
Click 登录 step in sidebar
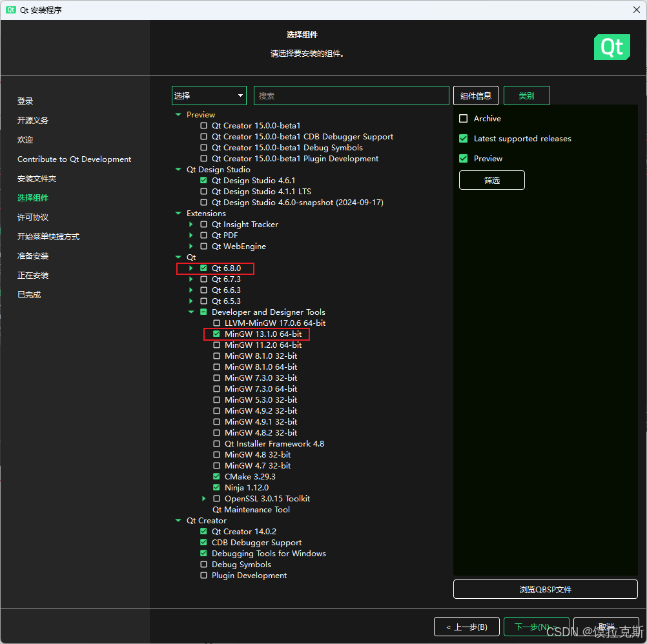pyautogui.click(x=25, y=101)
